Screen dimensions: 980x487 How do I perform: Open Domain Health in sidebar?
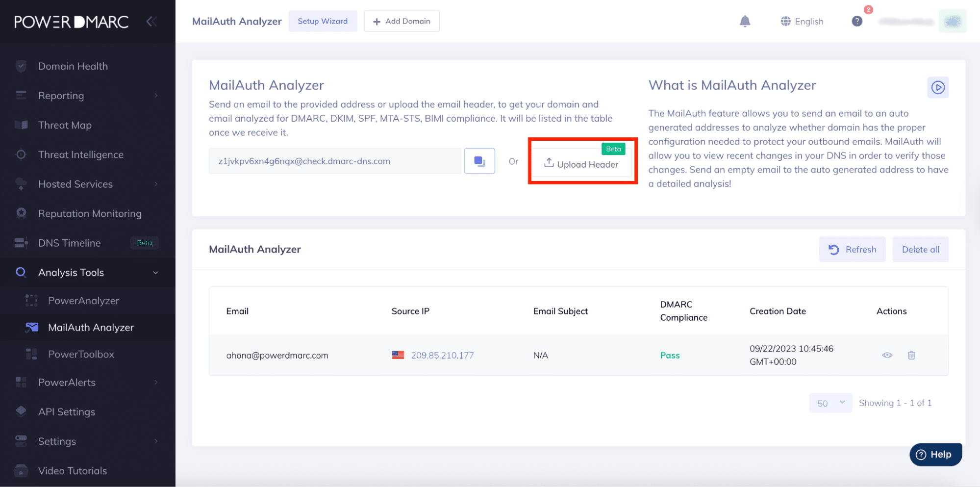coord(73,66)
